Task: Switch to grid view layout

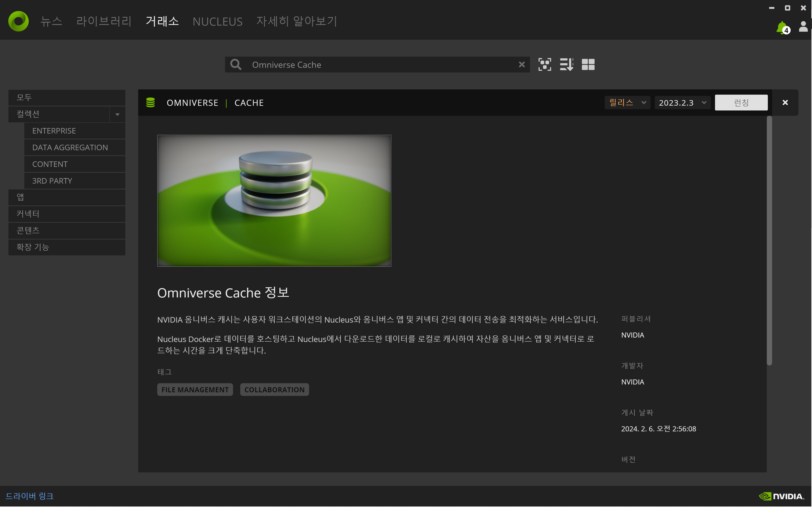Action: pyautogui.click(x=588, y=65)
